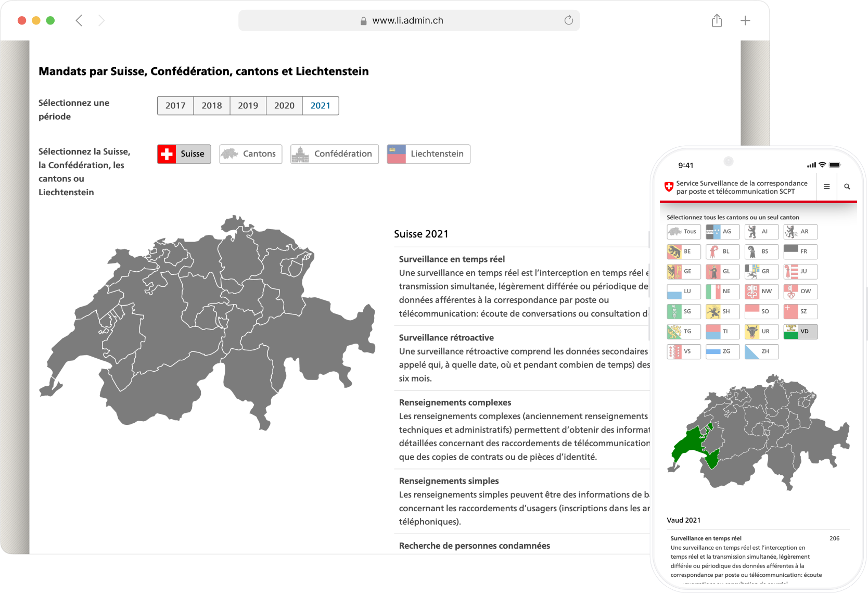
Task: Reload the page via refresh icon
Action: point(568,20)
